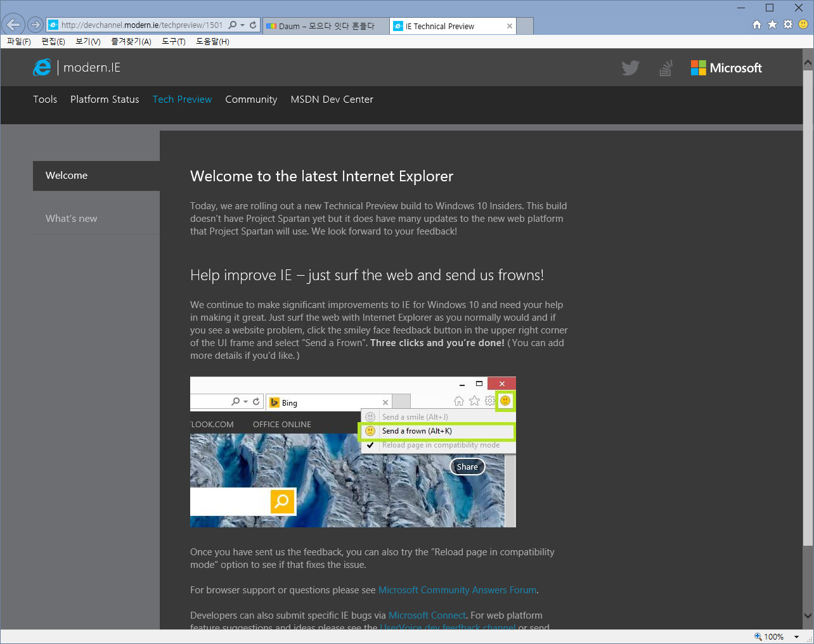
Task: Click the vertical scrollbar thumb
Action: (808, 308)
